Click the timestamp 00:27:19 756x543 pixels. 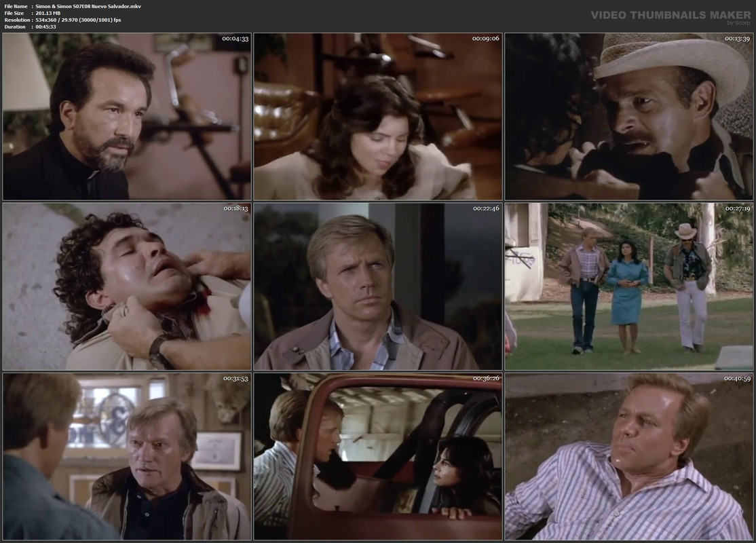(x=738, y=208)
